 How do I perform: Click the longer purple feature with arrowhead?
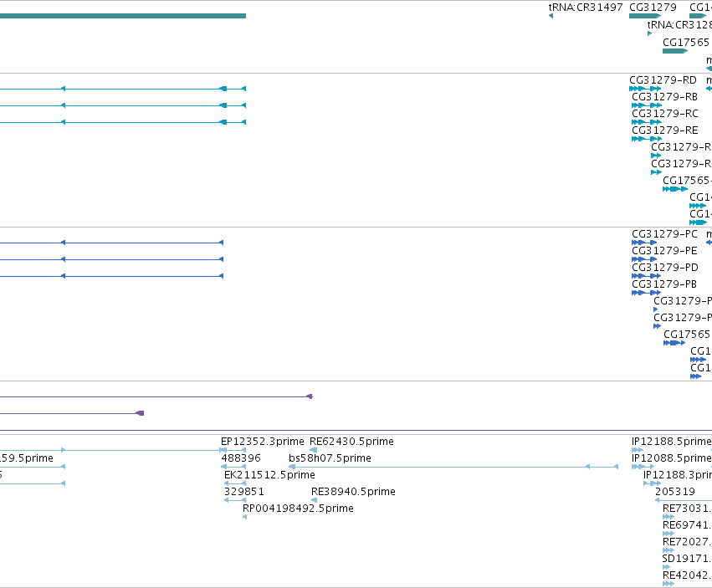coord(156,396)
